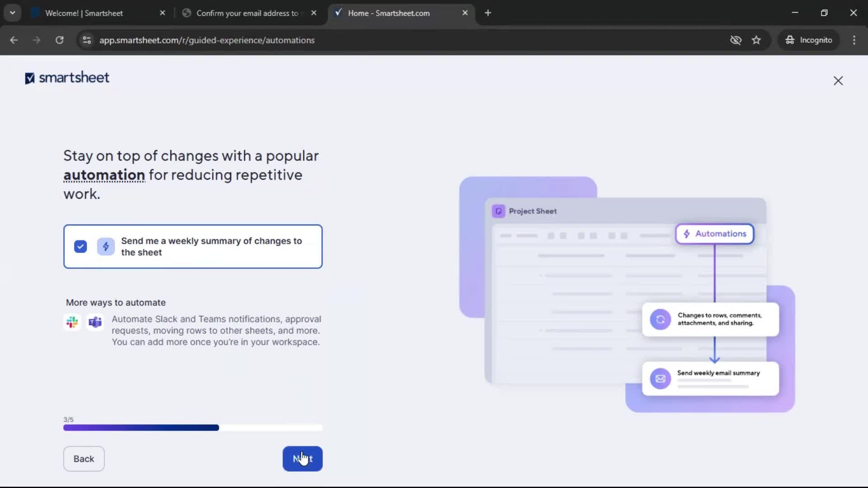
Task: Open Chrome's three-dot menu
Action: click(x=854, y=40)
